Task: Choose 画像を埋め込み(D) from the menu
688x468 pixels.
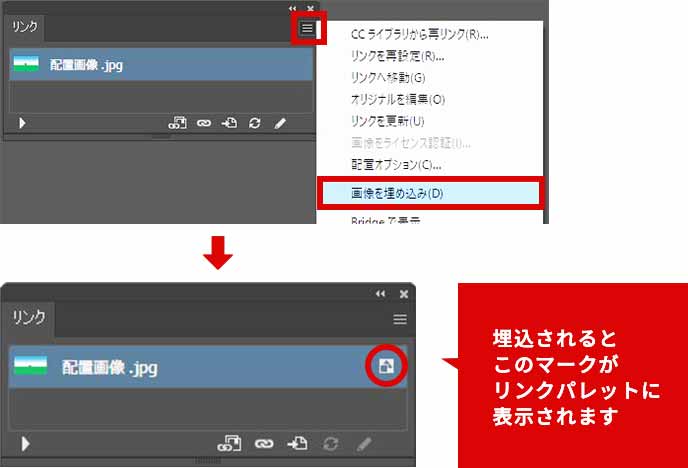Action: point(397,192)
